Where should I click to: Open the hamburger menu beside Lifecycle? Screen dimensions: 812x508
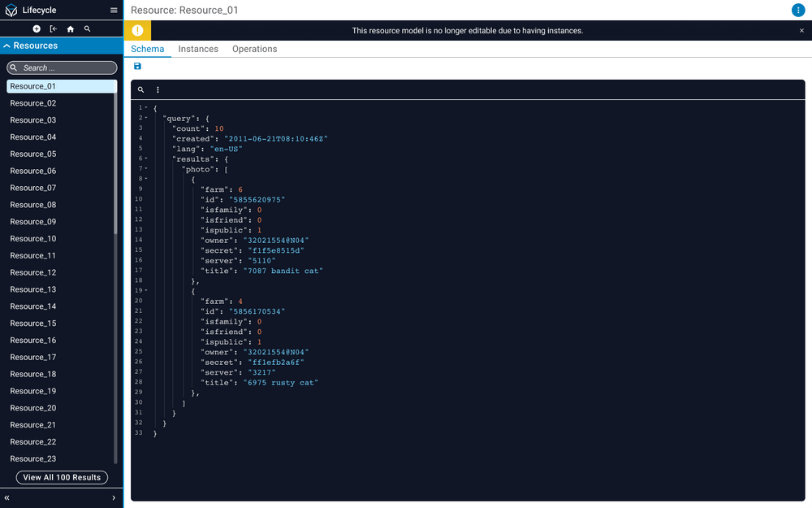(x=113, y=10)
